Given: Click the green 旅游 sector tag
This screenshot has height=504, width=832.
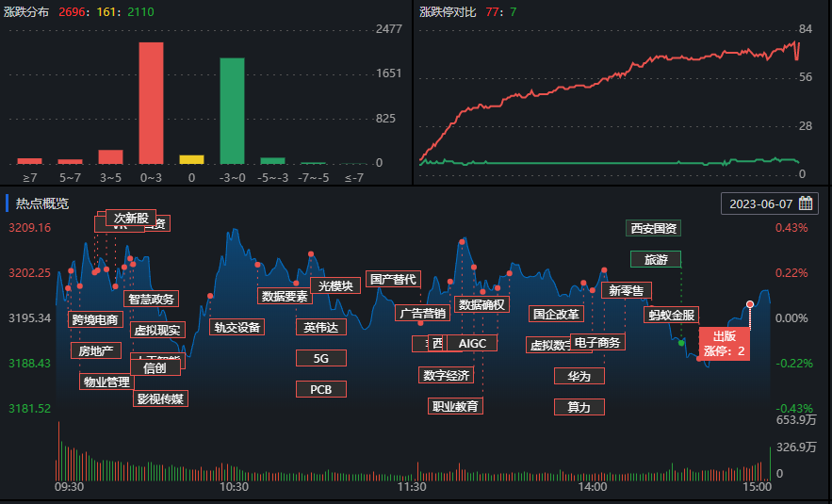Looking at the screenshot, I should pyautogui.click(x=655, y=259).
